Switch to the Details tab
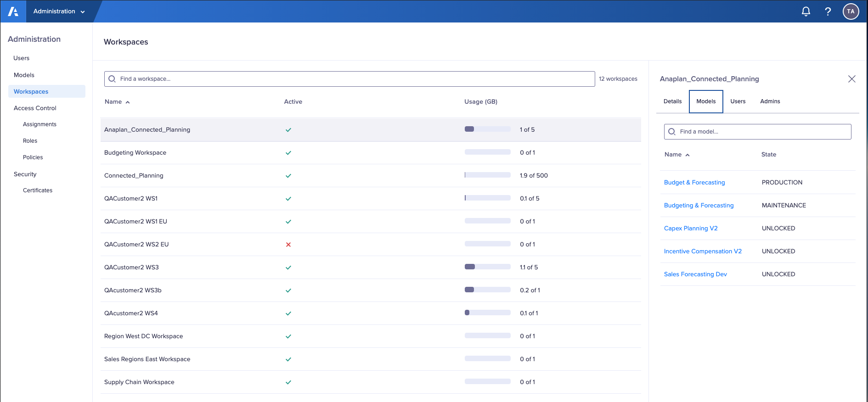Image resolution: width=868 pixels, height=402 pixels. pyautogui.click(x=672, y=101)
